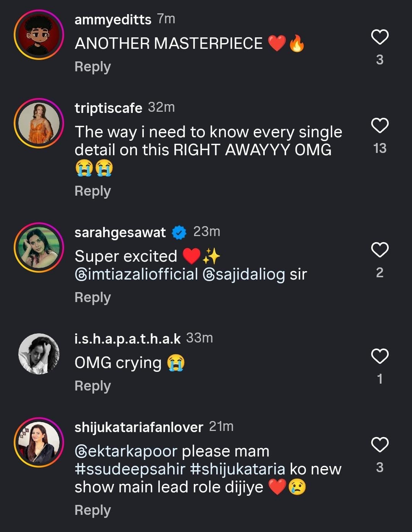Reply to shijukatariafanlover's comment
The width and height of the screenshot is (412, 532).
93,510
